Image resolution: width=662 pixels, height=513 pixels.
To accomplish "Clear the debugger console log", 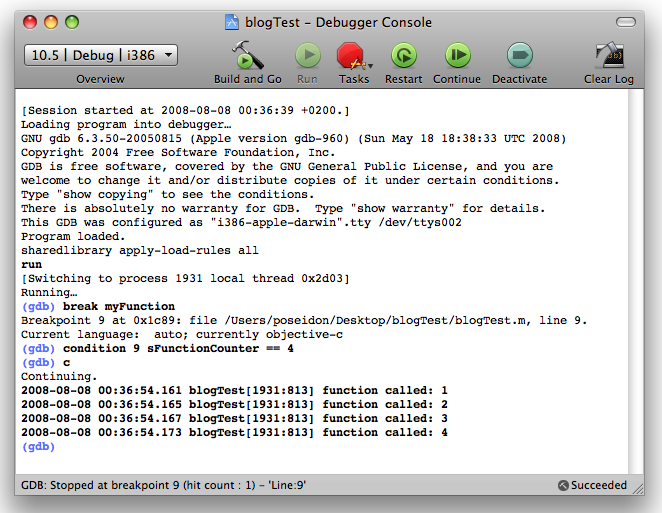I will [x=609, y=55].
